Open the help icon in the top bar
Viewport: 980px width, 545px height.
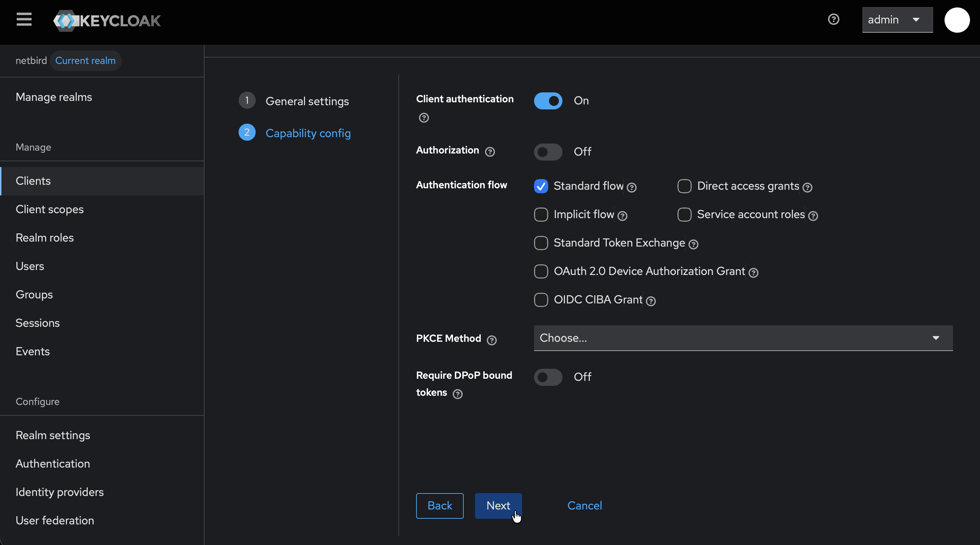click(833, 19)
